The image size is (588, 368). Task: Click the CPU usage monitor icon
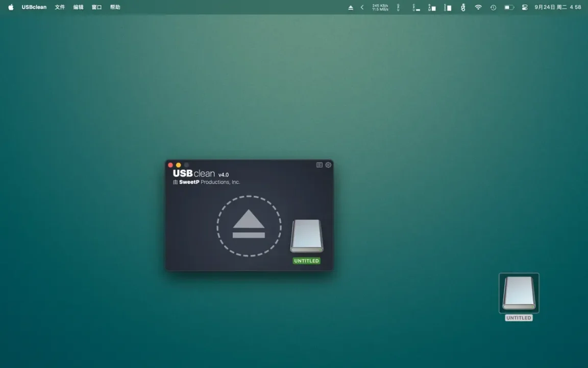pyautogui.click(x=416, y=8)
